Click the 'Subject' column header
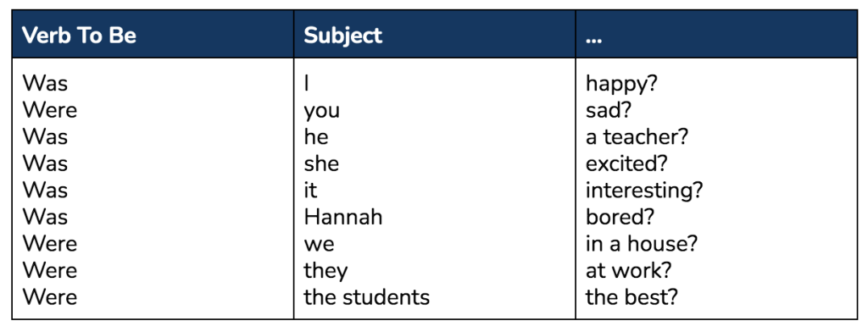Viewport: 868px width, 332px height. coord(342,36)
